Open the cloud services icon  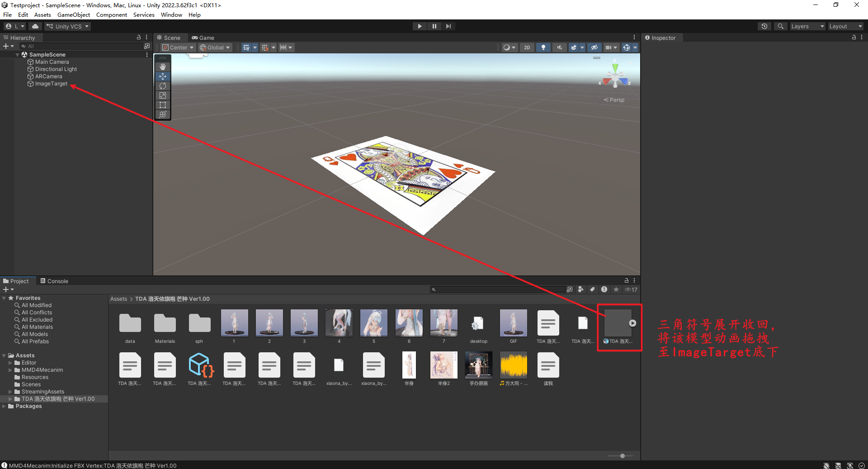coord(35,26)
